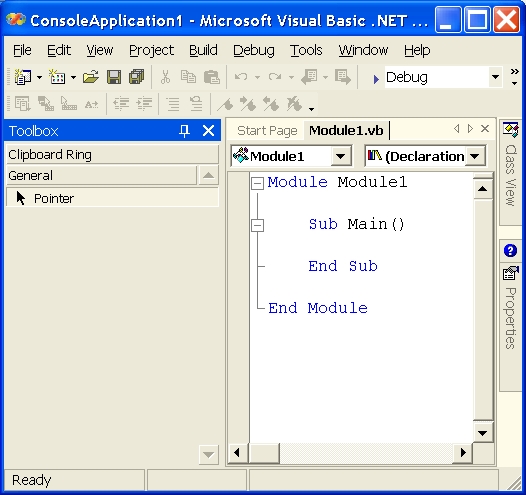The image size is (526, 495).
Task: Open a file with the Open folder icon
Action: click(91, 77)
